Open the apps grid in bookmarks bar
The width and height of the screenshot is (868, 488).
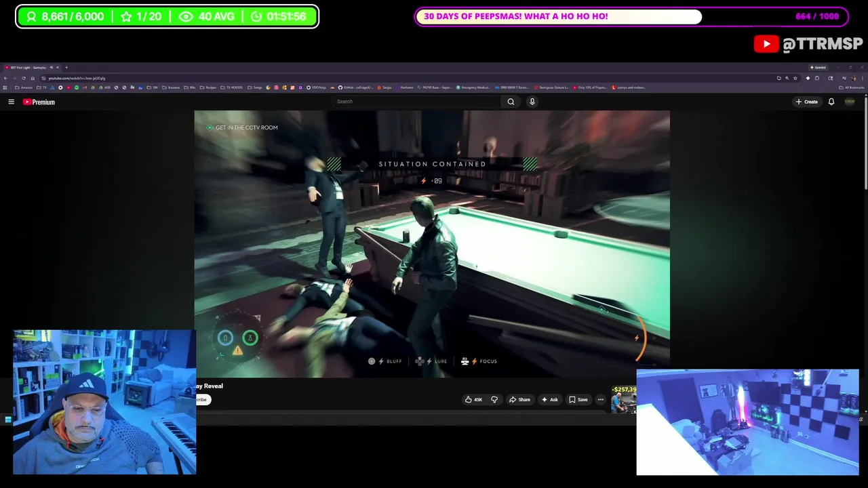[x=5, y=87]
